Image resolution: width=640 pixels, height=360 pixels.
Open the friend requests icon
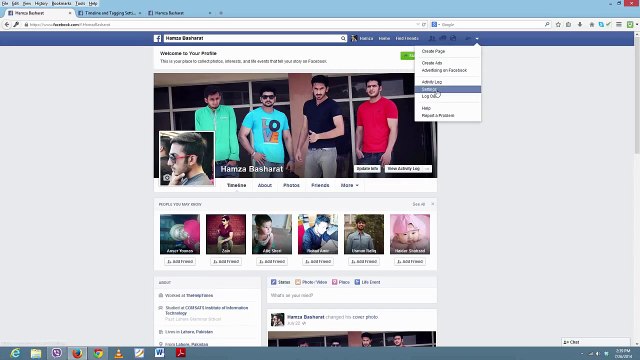tap(432, 38)
